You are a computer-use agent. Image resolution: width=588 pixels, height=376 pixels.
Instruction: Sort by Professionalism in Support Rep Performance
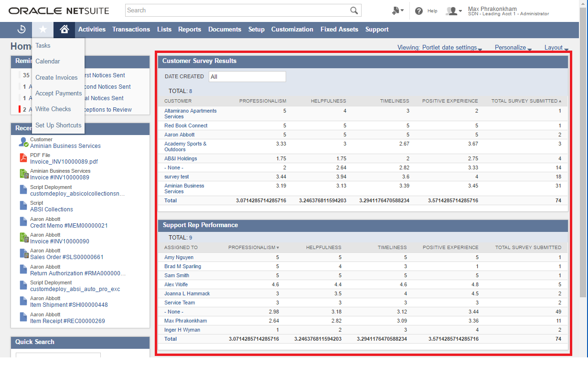[254, 248]
